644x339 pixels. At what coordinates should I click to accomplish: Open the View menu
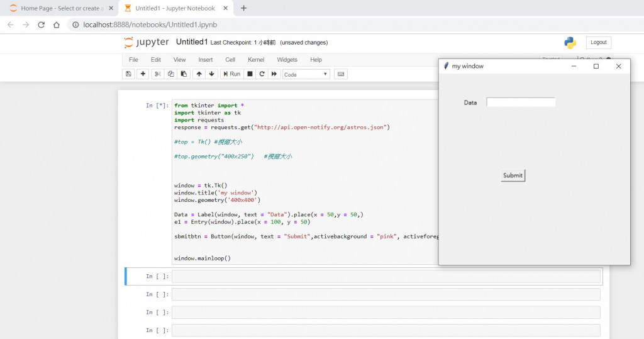tap(179, 60)
